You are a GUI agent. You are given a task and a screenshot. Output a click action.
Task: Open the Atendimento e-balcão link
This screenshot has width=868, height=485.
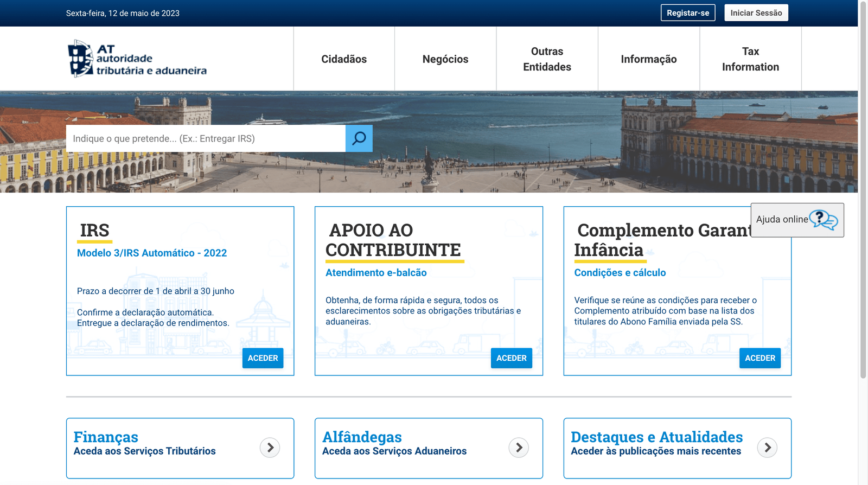coord(376,273)
